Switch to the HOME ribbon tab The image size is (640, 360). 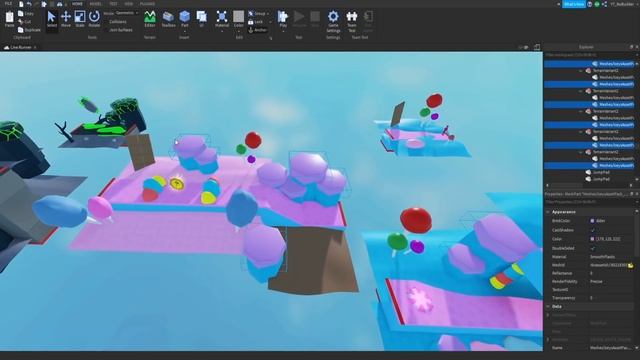click(77, 4)
